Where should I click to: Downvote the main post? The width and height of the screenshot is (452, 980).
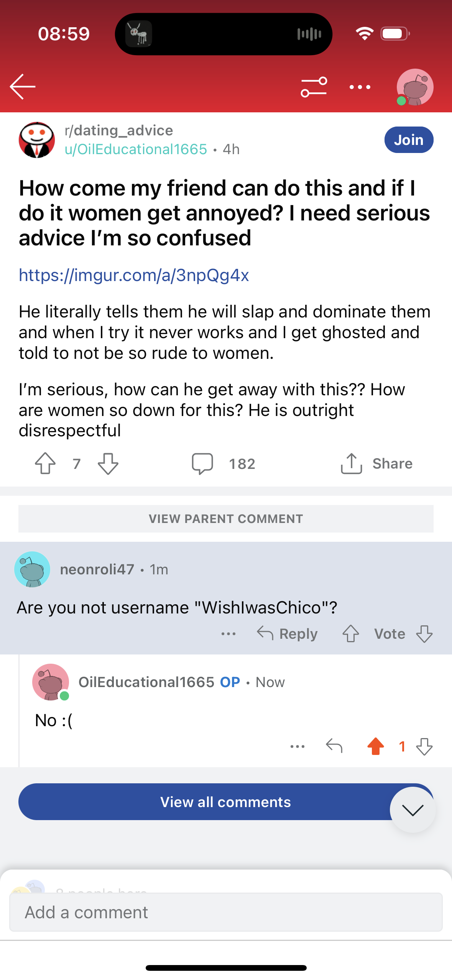click(x=108, y=464)
